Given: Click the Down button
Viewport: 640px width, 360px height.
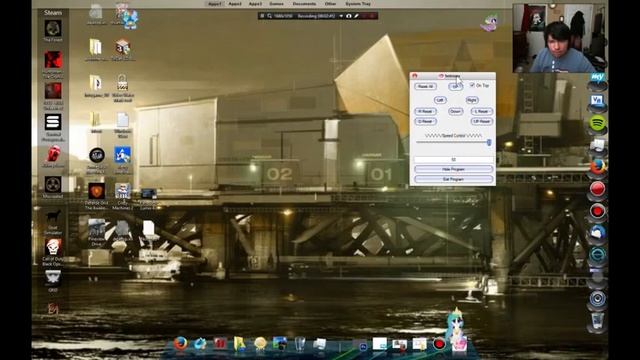Looking at the screenshot, I should [x=456, y=111].
